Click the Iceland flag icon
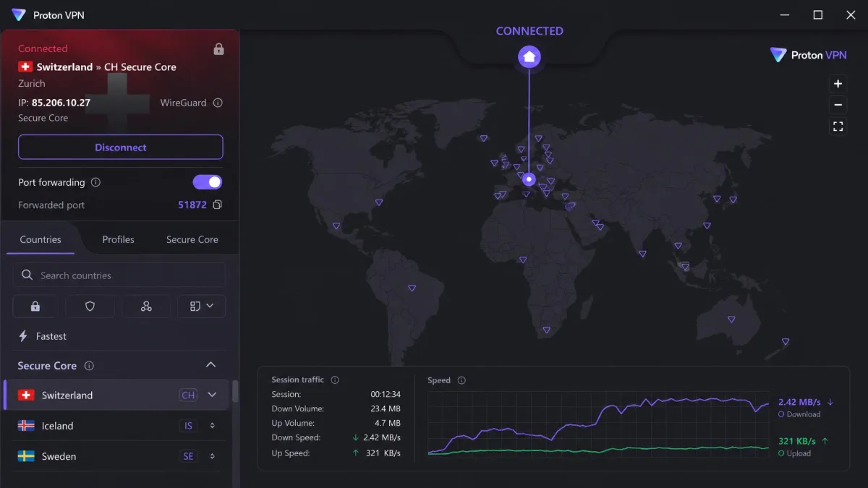Screen dimensions: 868x488 tap(26, 426)
